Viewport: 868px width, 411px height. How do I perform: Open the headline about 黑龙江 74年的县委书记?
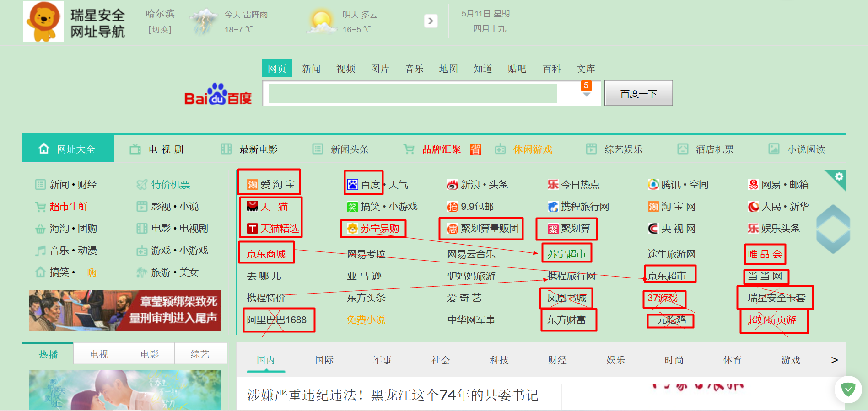(x=393, y=395)
